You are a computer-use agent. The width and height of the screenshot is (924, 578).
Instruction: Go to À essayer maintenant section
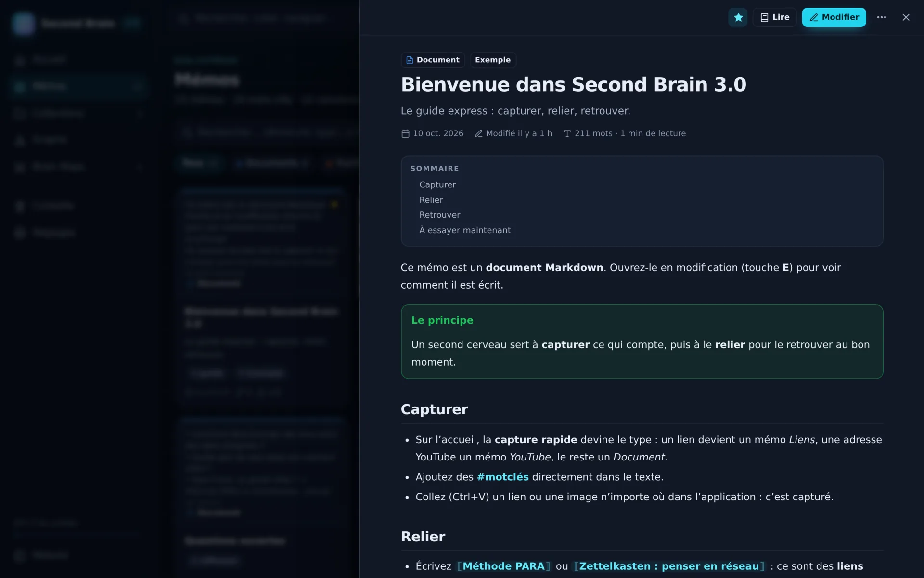pyautogui.click(x=465, y=230)
